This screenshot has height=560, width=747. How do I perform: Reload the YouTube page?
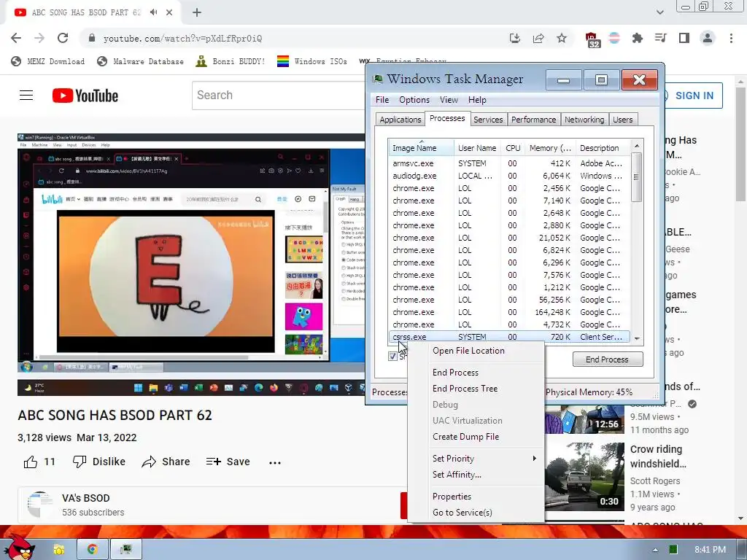click(x=63, y=38)
